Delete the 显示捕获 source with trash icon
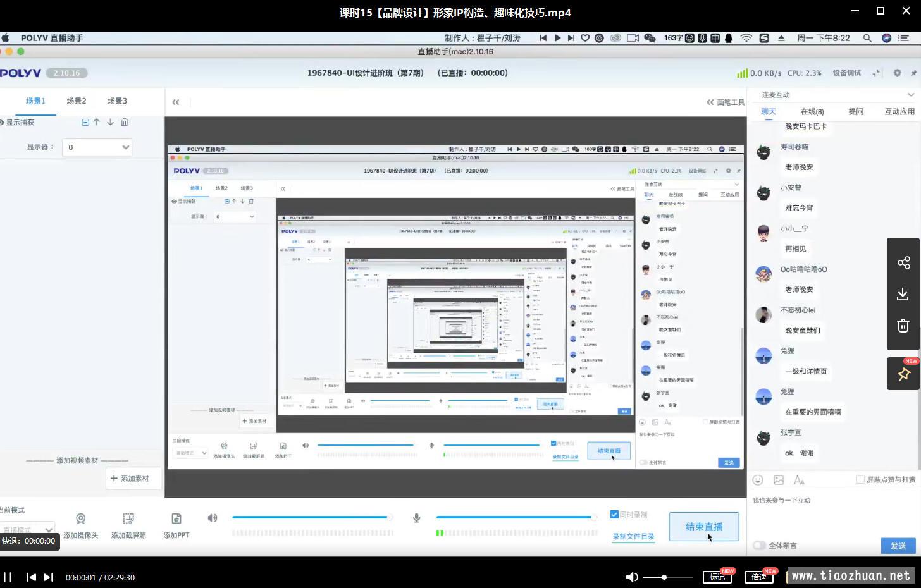Screen dimensions: 921x588 (125, 122)
